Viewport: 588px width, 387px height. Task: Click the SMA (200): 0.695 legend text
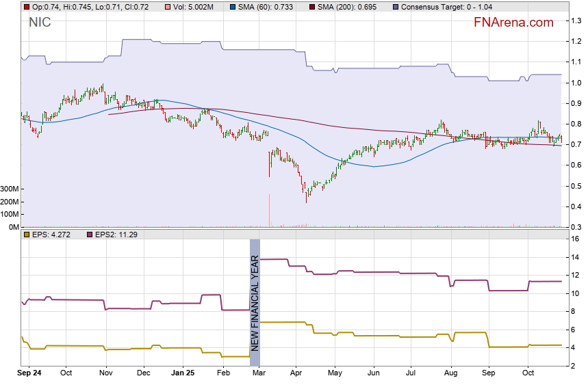coord(349,6)
